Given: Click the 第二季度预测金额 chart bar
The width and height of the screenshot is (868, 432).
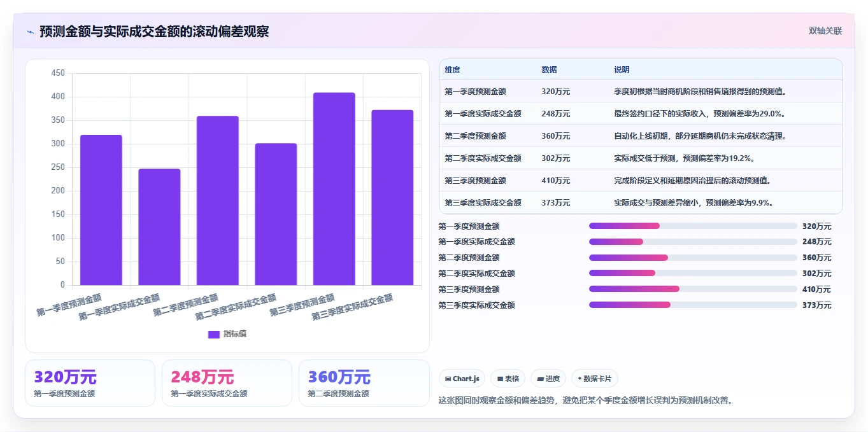Looking at the screenshot, I should pyautogui.click(x=218, y=200).
